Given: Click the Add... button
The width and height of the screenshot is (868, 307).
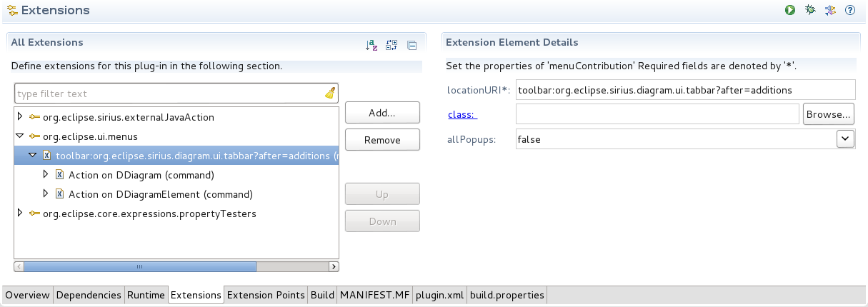Looking at the screenshot, I should pyautogui.click(x=382, y=112).
